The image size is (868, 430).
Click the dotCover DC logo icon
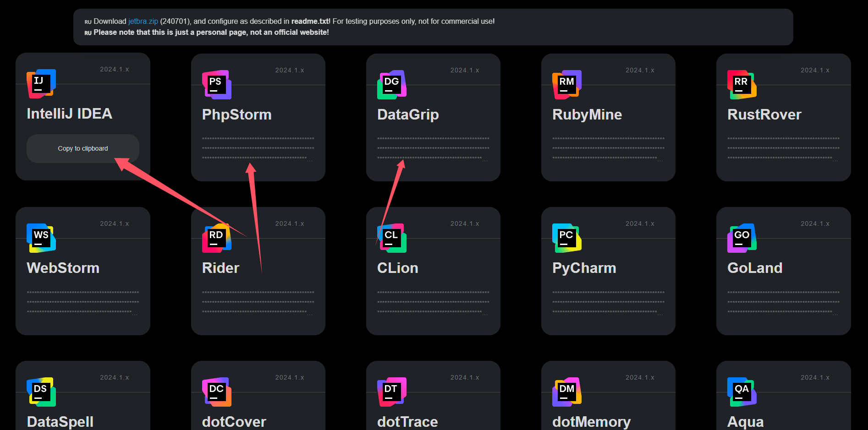pyautogui.click(x=217, y=392)
